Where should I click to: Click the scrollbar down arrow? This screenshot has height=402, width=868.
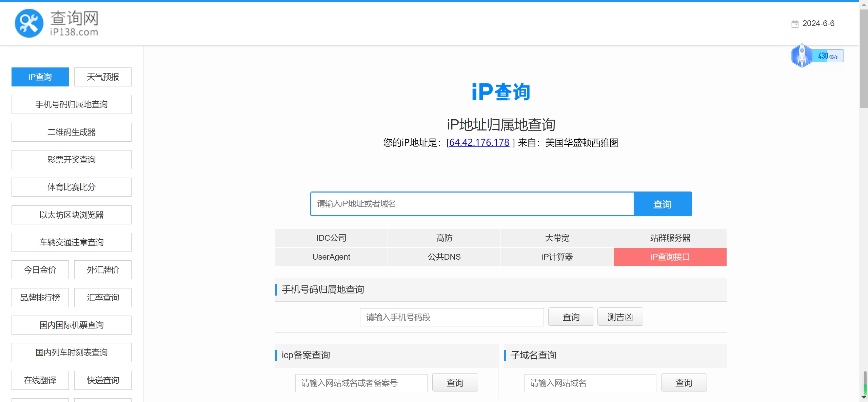864,398
